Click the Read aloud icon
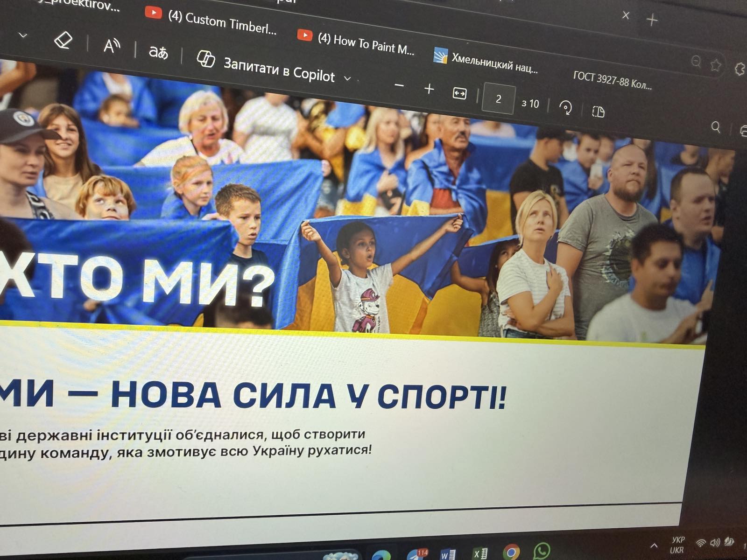Image resolution: width=747 pixels, height=560 pixels. [x=111, y=45]
